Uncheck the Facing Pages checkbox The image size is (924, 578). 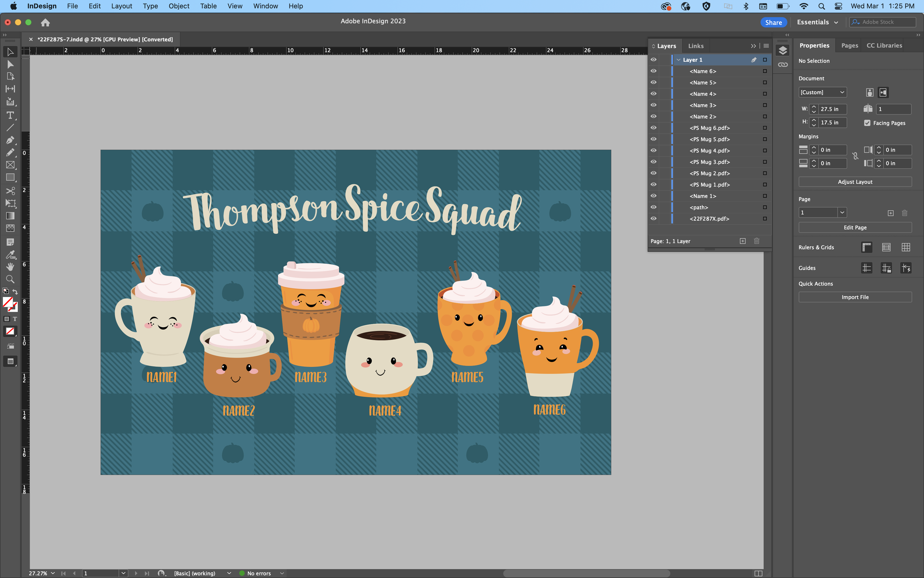pyautogui.click(x=867, y=123)
